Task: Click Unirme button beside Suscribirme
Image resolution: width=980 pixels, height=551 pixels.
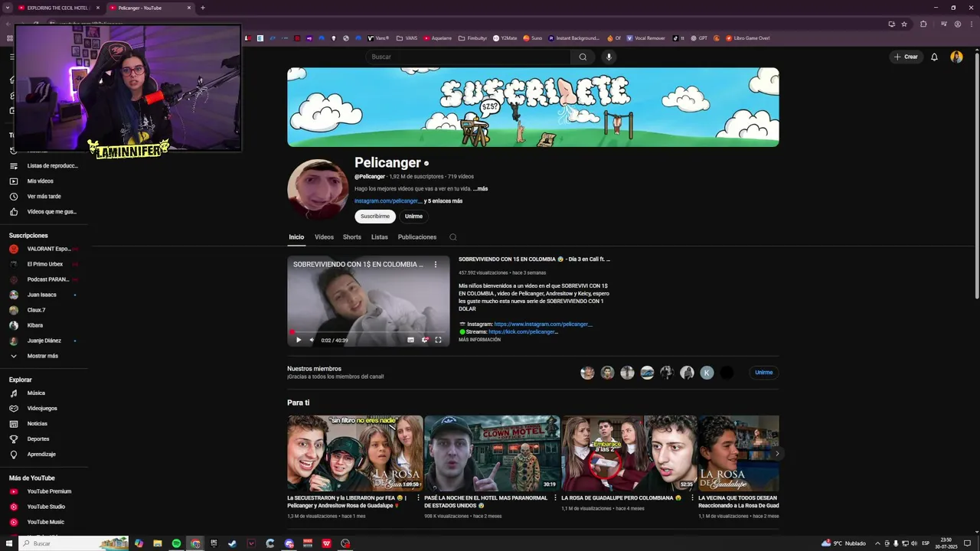Action: 413,217
